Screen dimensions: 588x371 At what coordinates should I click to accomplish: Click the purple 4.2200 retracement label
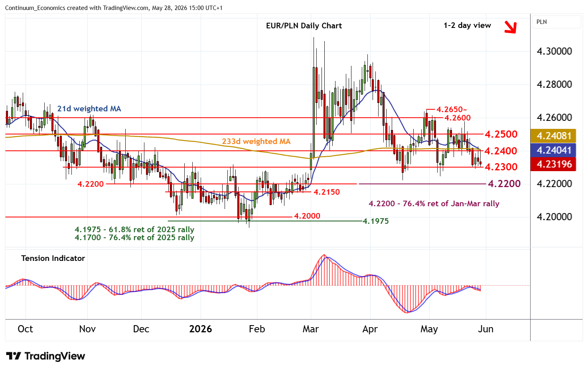[x=504, y=184]
